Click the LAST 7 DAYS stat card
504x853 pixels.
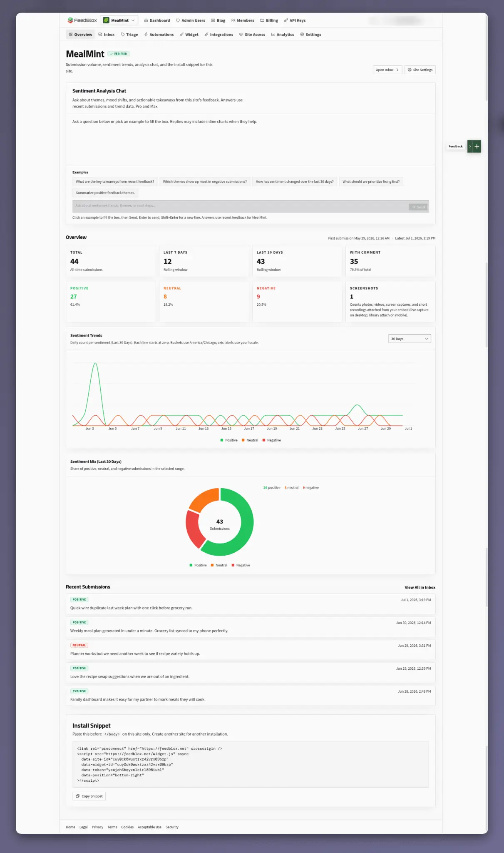[204, 261]
